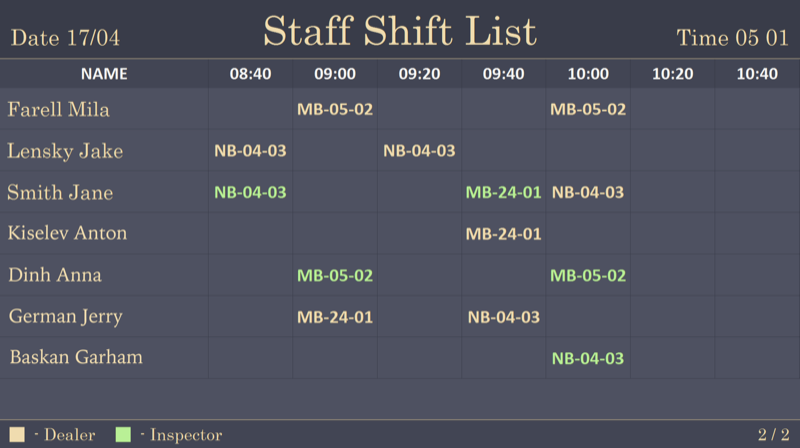Choose Baskan Garham's row name

click(x=75, y=357)
